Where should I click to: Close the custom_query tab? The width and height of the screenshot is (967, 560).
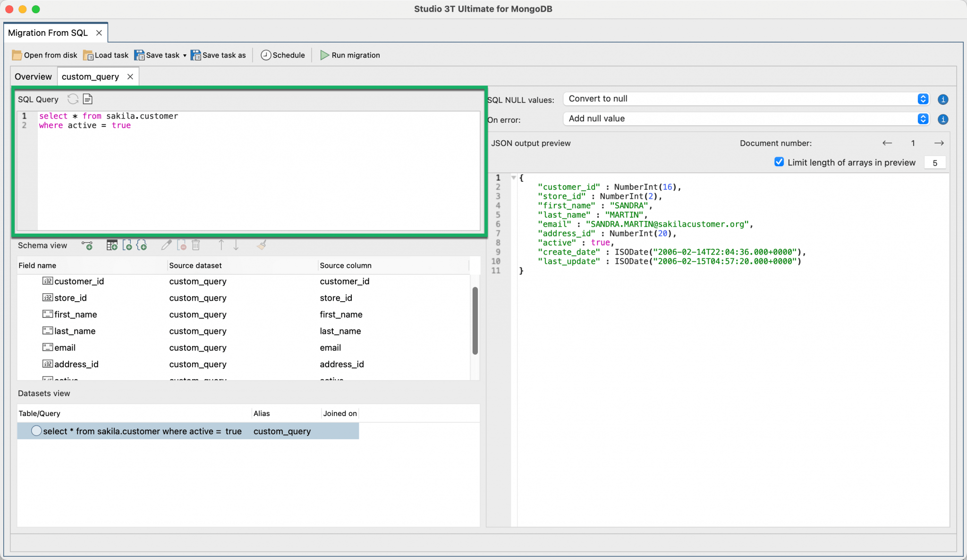(x=130, y=76)
